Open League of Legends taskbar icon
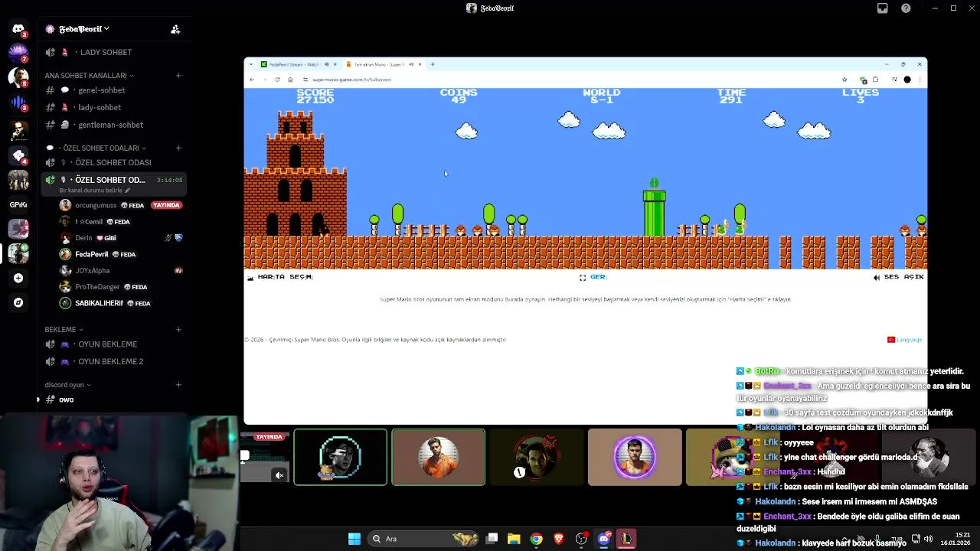Screen dimensions: 980x551 [626, 539]
